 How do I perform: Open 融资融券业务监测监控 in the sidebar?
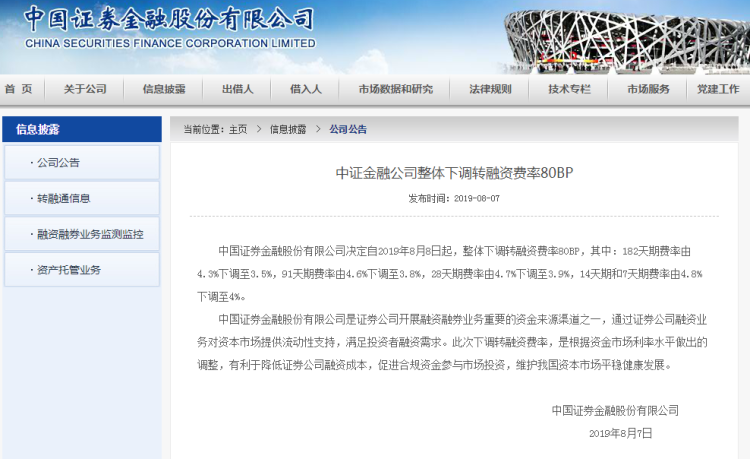click(x=89, y=234)
